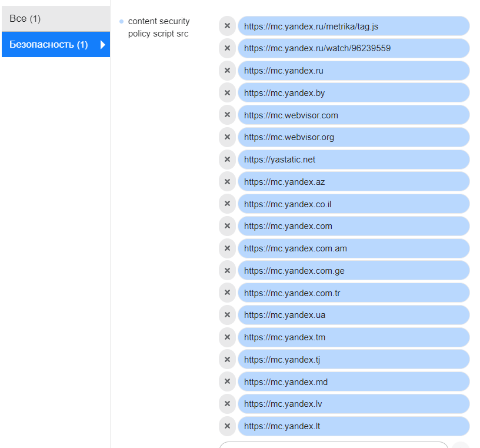
Task: Delete the https://yastatic.net entry
Action: pyautogui.click(x=227, y=160)
